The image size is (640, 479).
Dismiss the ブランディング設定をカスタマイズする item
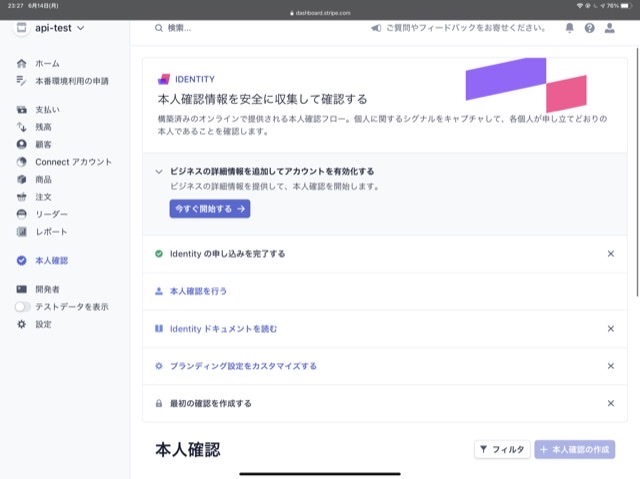(x=611, y=366)
